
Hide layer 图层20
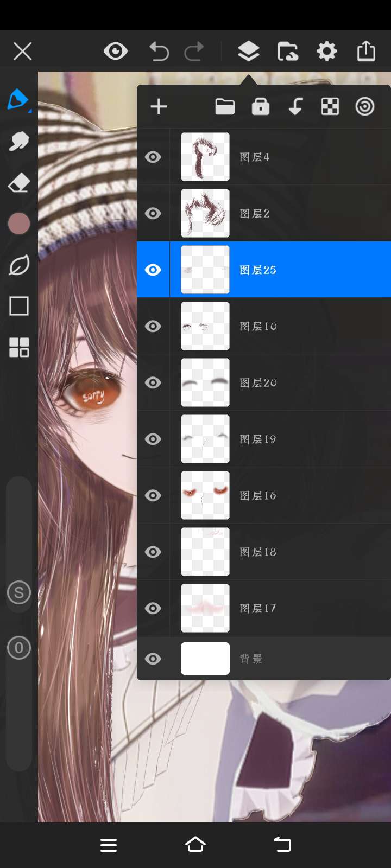point(153,382)
